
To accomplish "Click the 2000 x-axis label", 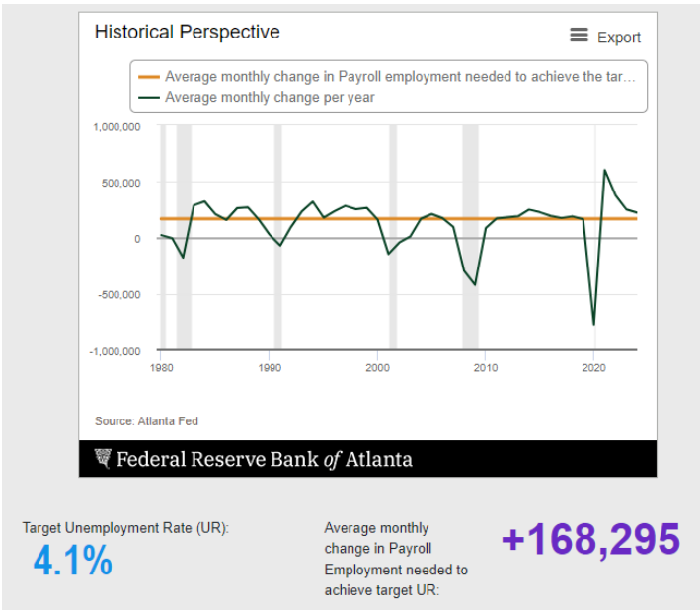I will 377,367.
